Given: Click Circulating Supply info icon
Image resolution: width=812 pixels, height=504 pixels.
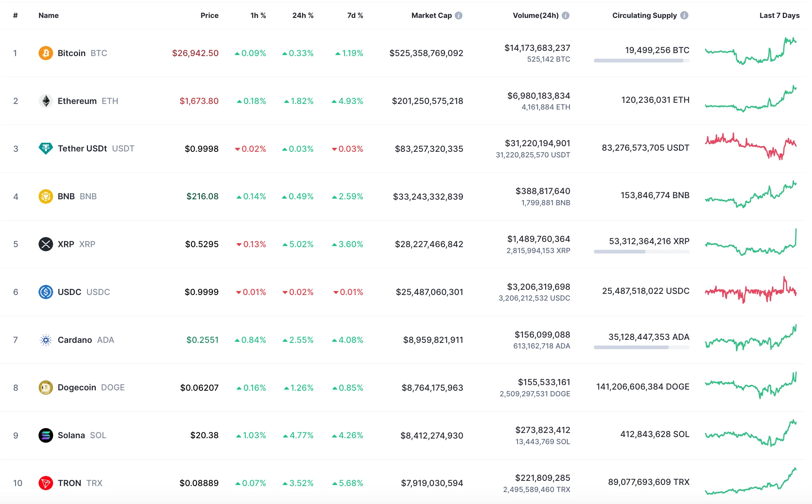Looking at the screenshot, I should (x=684, y=15).
